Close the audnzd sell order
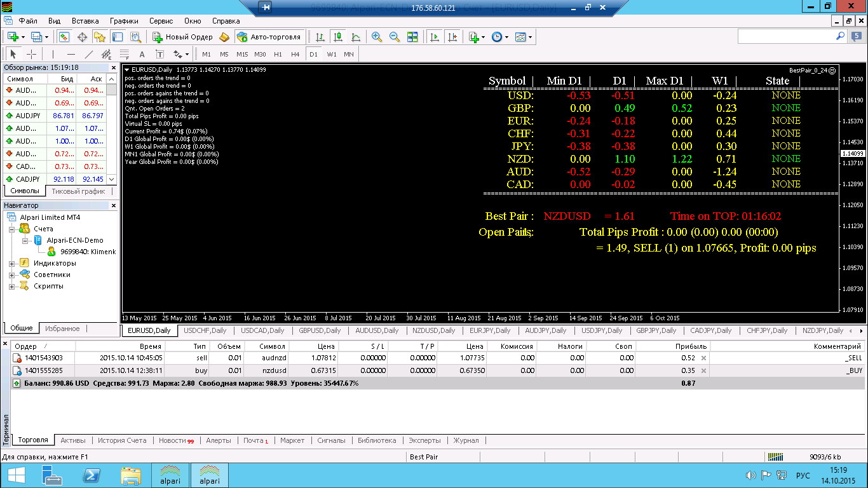This screenshot has width=868, height=488. (703, 358)
